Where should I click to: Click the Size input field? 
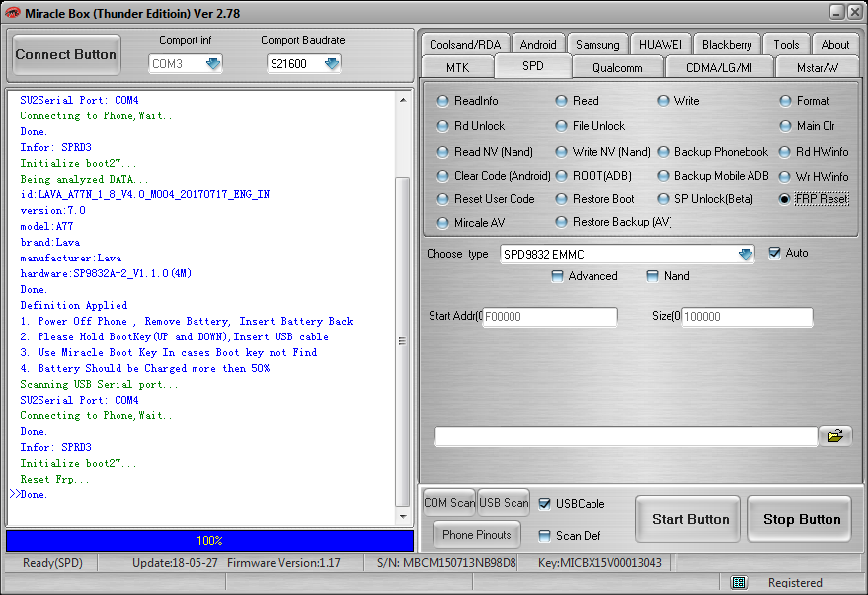[748, 317]
